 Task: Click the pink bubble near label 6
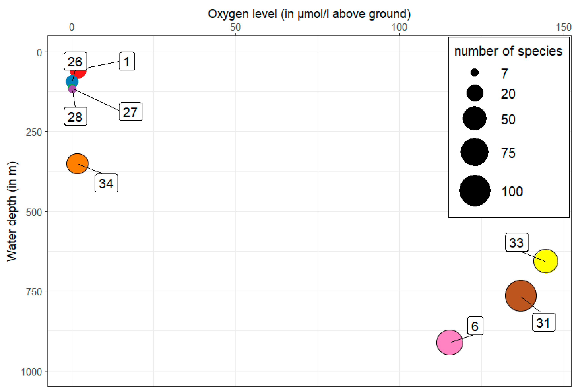click(449, 342)
